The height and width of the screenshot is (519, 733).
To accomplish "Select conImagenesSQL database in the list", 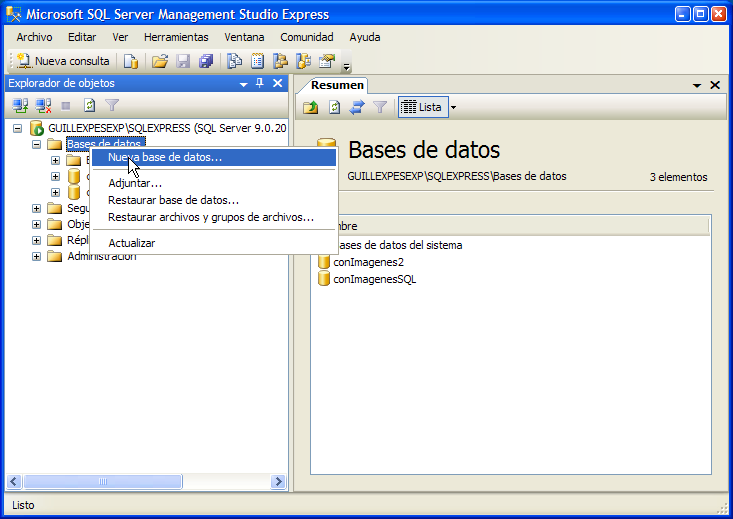I will coord(374,279).
